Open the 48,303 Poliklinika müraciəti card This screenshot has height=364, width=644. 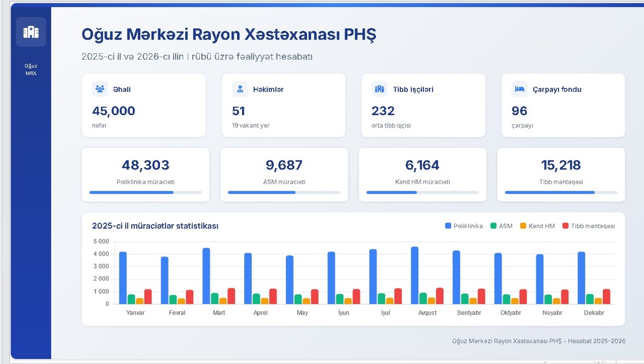(146, 175)
